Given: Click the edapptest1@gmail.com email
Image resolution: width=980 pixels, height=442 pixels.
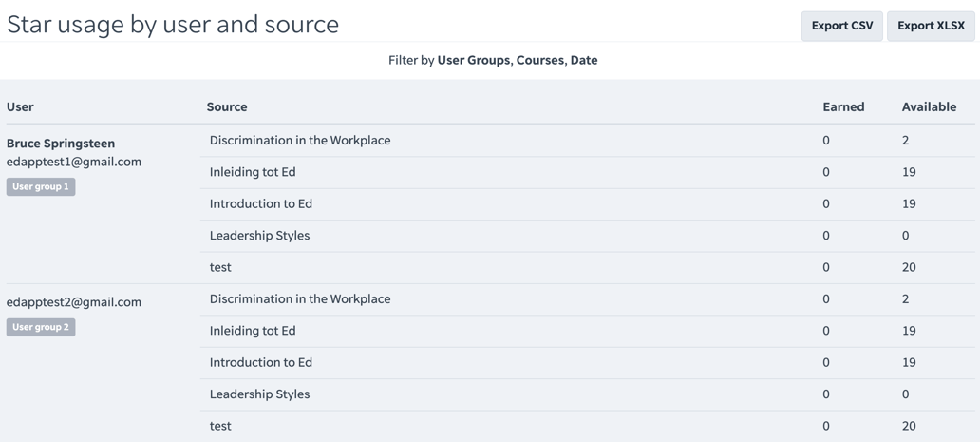Looking at the screenshot, I should click(x=74, y=162).
